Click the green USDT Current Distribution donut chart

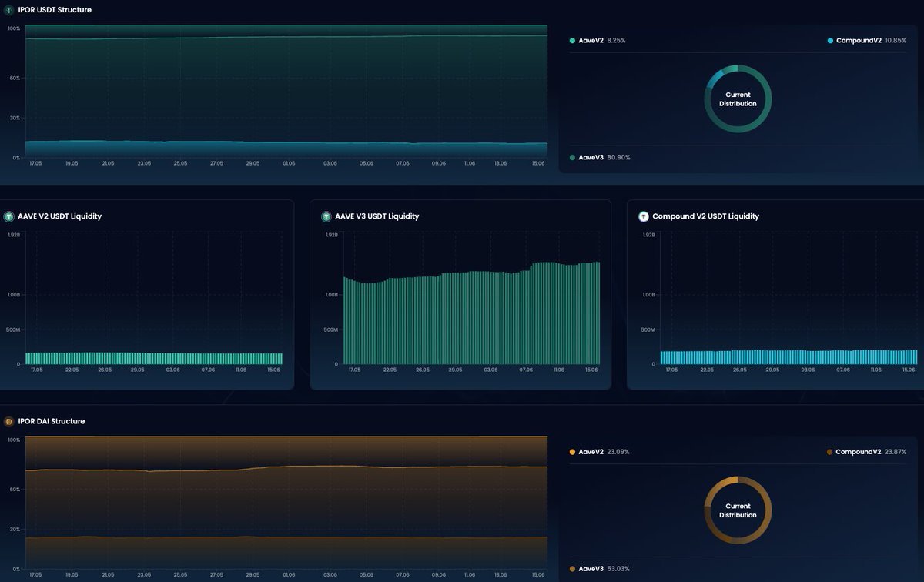(x=738, y=99)
